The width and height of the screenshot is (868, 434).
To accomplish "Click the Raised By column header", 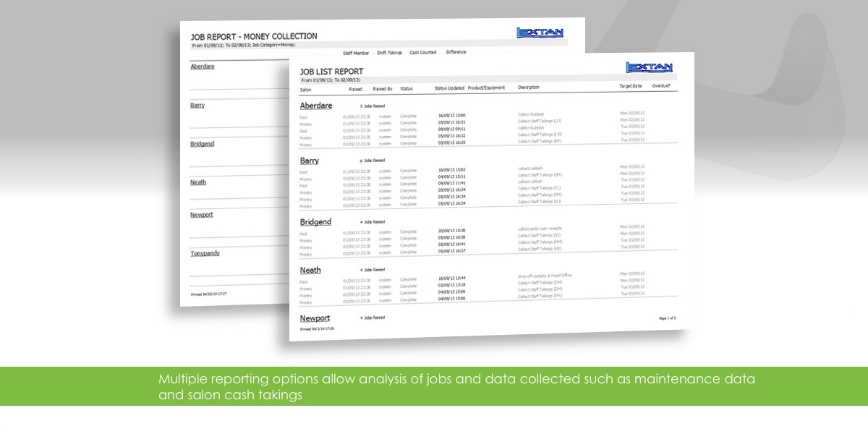I will pyautogui.click(x=383, y=89).
